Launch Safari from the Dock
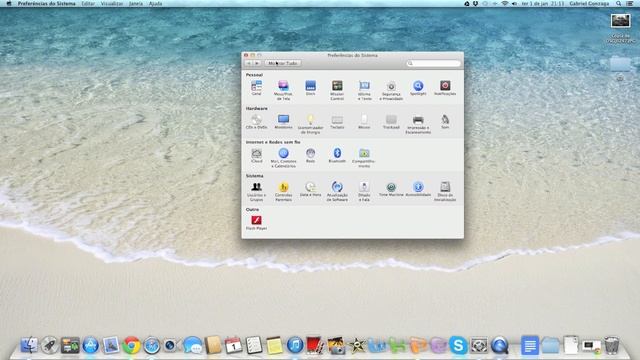640x360 pixels. [152, 345]
